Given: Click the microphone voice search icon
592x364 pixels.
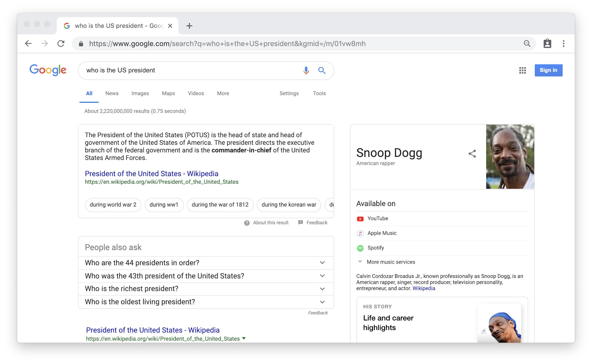Looking at the screenshot, I should click(306, 70).
